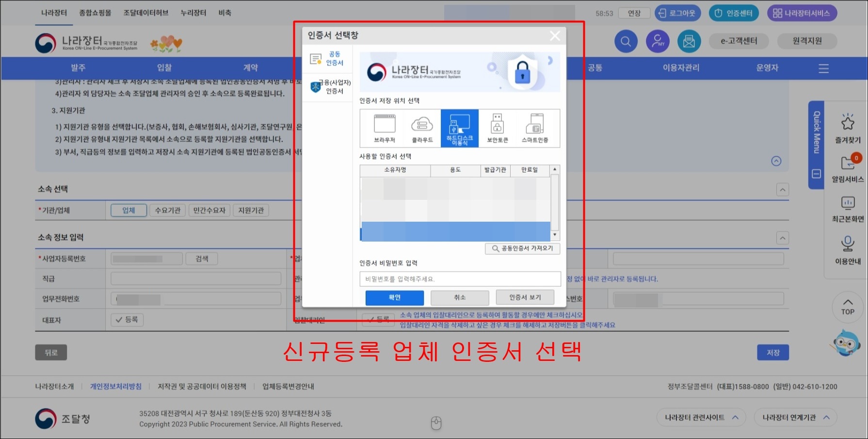Click the 뒤로 button
The height and width of the screenshot is (439, 868).
coord(51,353)
